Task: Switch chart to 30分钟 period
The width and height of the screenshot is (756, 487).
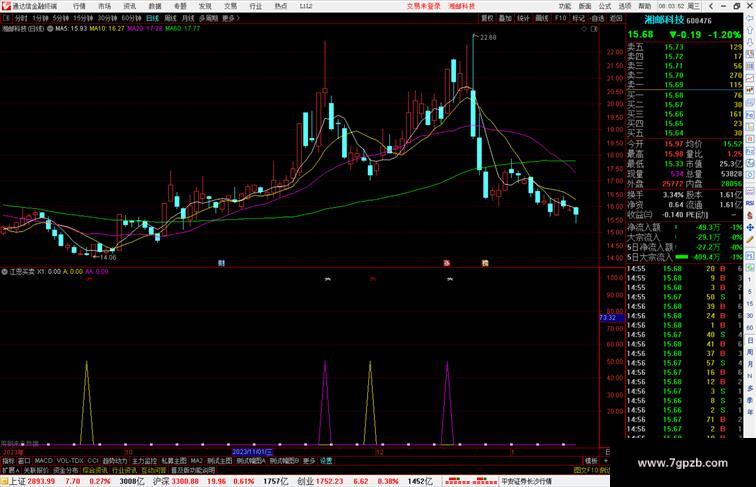Action: click(107, 18)
